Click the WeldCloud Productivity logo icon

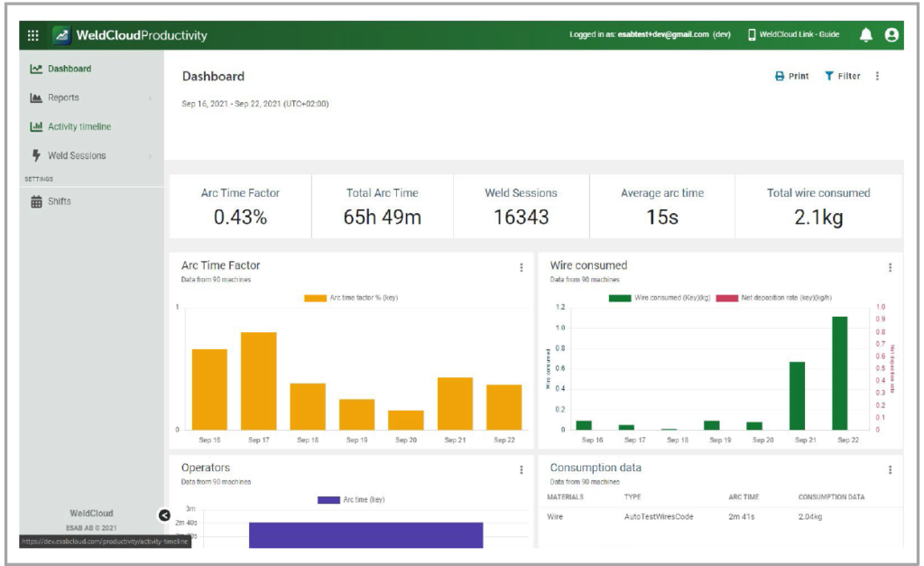(x=62, y=35)
